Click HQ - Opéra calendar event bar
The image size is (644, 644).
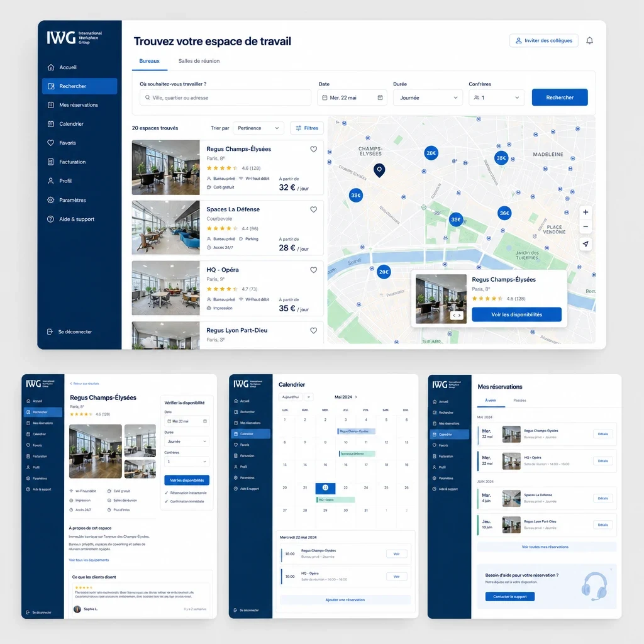[336, 500]
